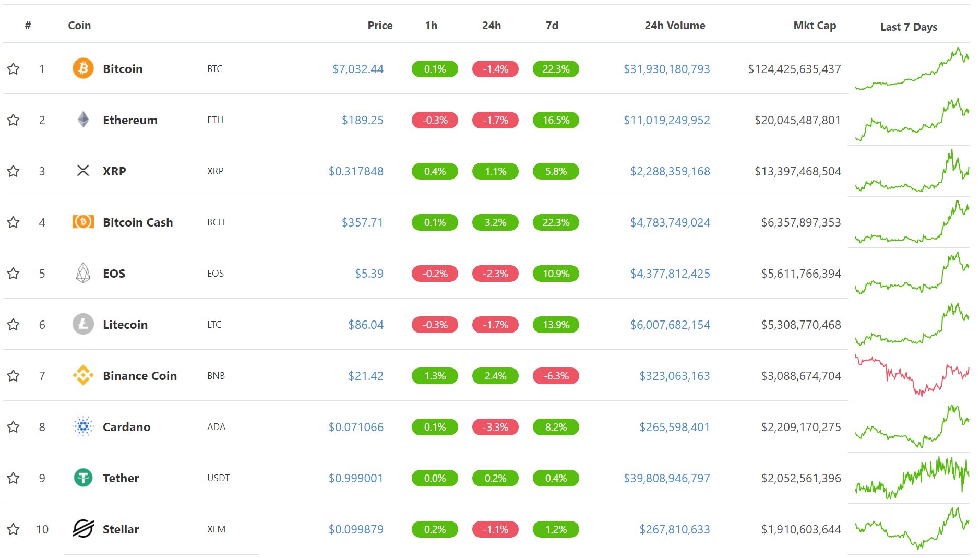The height and width of the screenshot is (558, 980).
Task: Click Ethereum market cap $20,045,487,801
Action: [x=798, y=120]
